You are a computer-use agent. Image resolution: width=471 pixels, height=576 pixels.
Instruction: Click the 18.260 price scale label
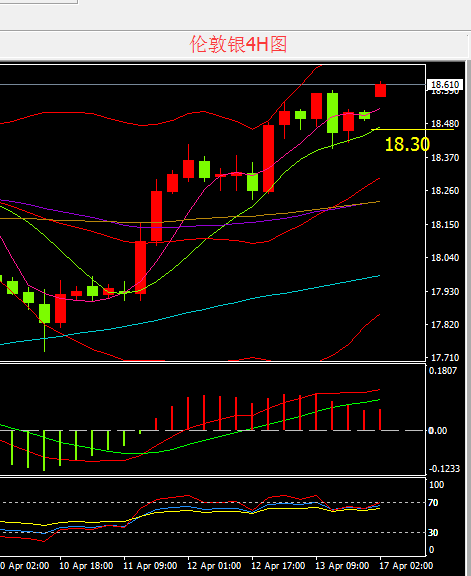(445, 191)
